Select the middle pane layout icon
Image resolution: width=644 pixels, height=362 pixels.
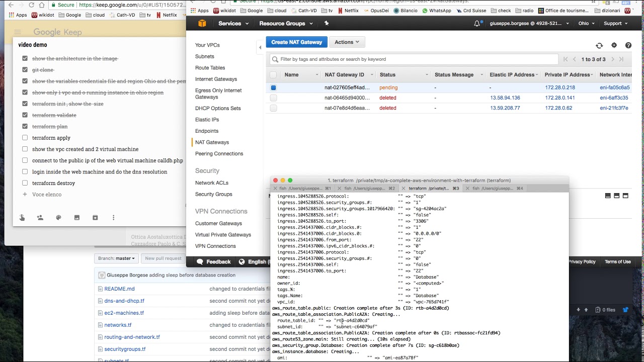pyautogui.click(x=617, y=196)
